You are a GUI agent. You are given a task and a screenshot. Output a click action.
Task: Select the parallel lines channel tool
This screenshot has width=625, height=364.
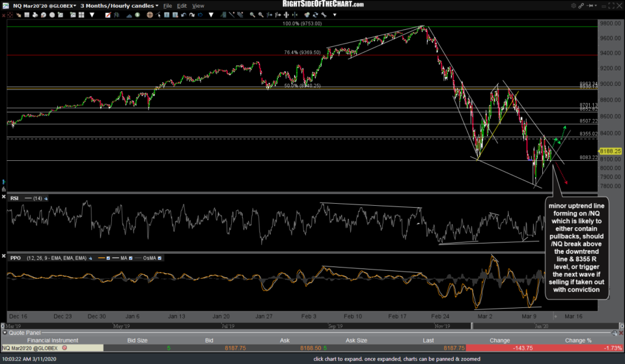[x=240, y=15]
